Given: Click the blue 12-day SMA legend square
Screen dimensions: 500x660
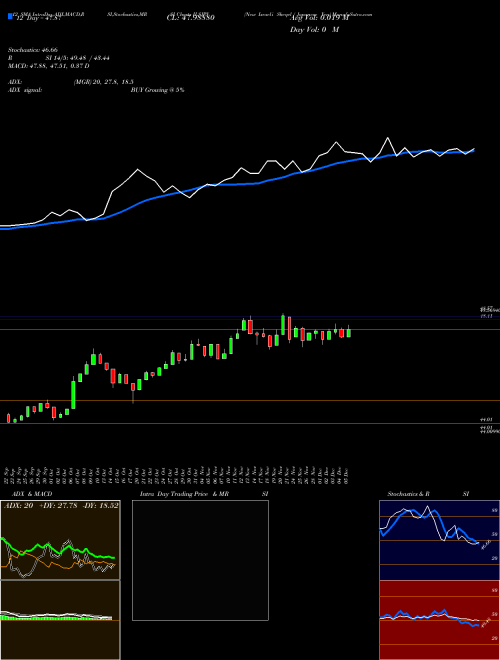Looking at the screenshot, I should click(x=10, y=17).
